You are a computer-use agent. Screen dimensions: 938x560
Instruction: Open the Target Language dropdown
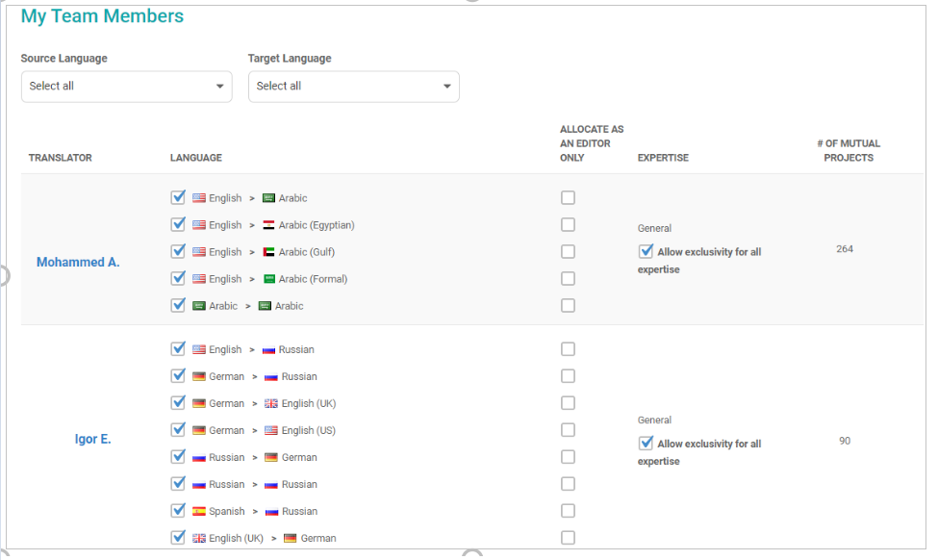point(353,87)
